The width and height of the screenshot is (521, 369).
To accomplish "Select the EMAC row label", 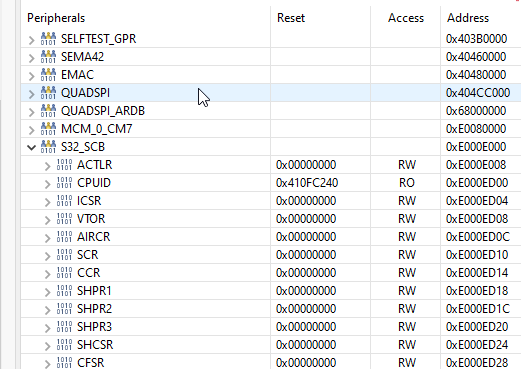I will click(x=77, y=75).
